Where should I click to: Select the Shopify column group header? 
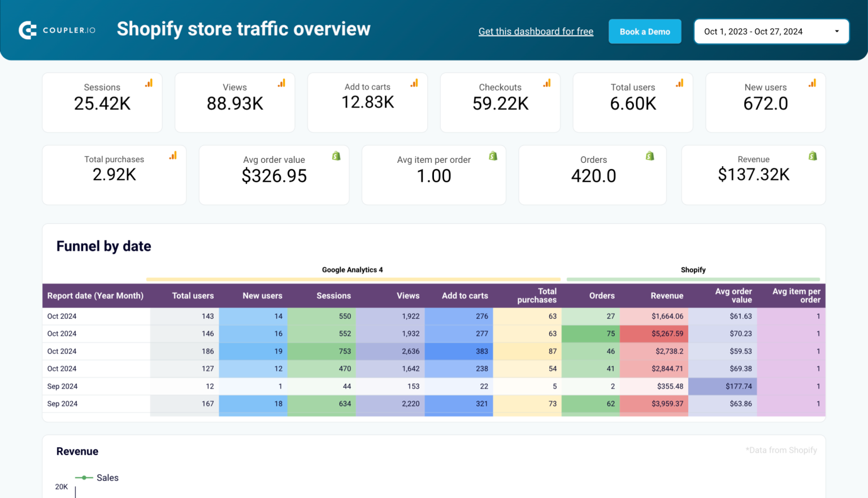tap(693, 270)
